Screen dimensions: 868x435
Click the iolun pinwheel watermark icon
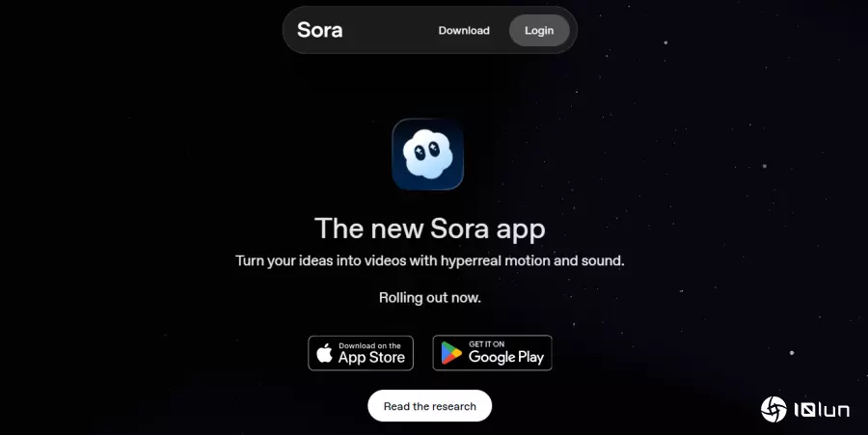point(773,410)
